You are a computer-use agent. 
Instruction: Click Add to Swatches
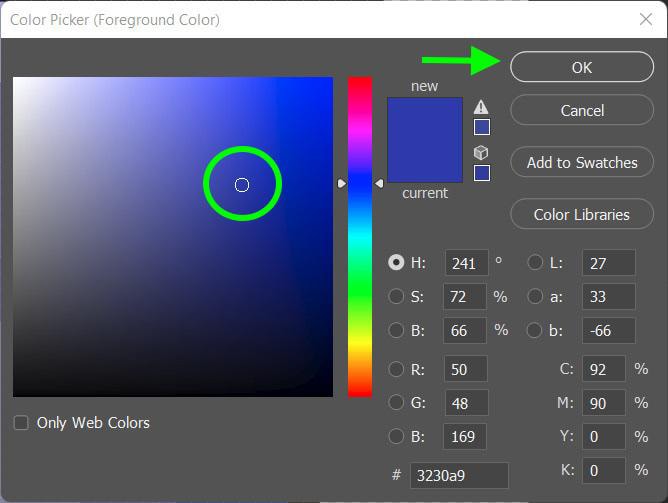pyautogui.click(x=582, y=162)
